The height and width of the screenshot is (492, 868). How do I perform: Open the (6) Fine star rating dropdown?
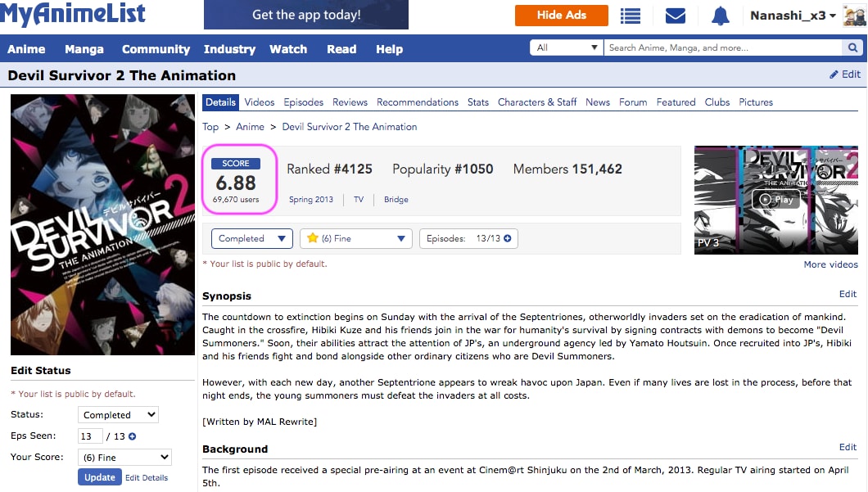[x=356, y=238]
